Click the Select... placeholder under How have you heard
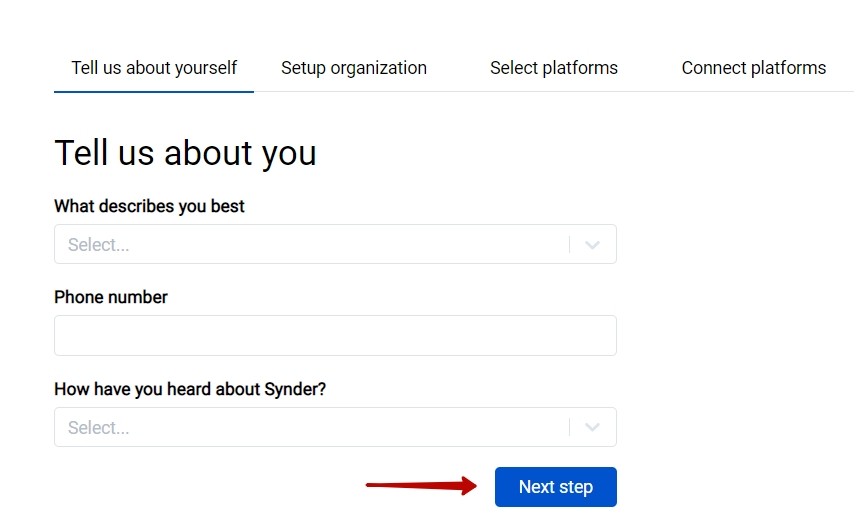Screen dimensions: 856x529 (x=98, y=427)
